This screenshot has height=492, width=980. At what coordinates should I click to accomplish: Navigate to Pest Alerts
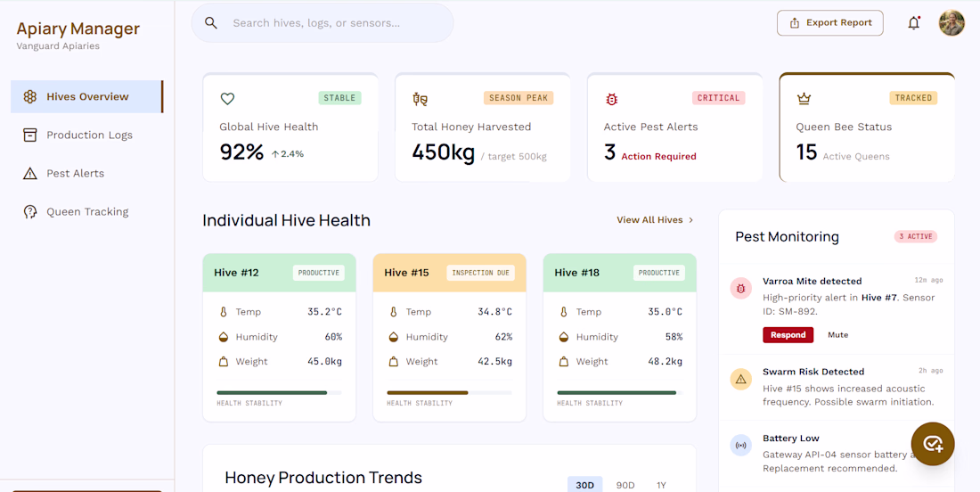(x=86, y=173)
